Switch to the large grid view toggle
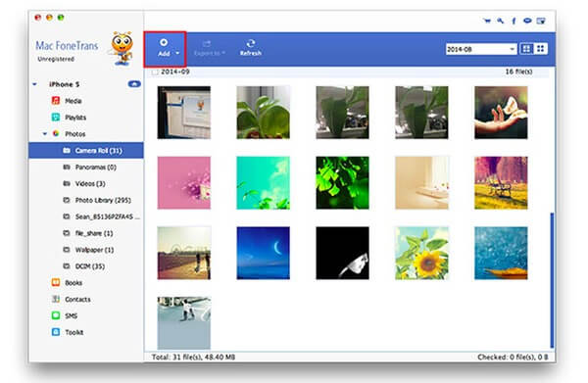The image size is (588, 383). pos(526,49)
